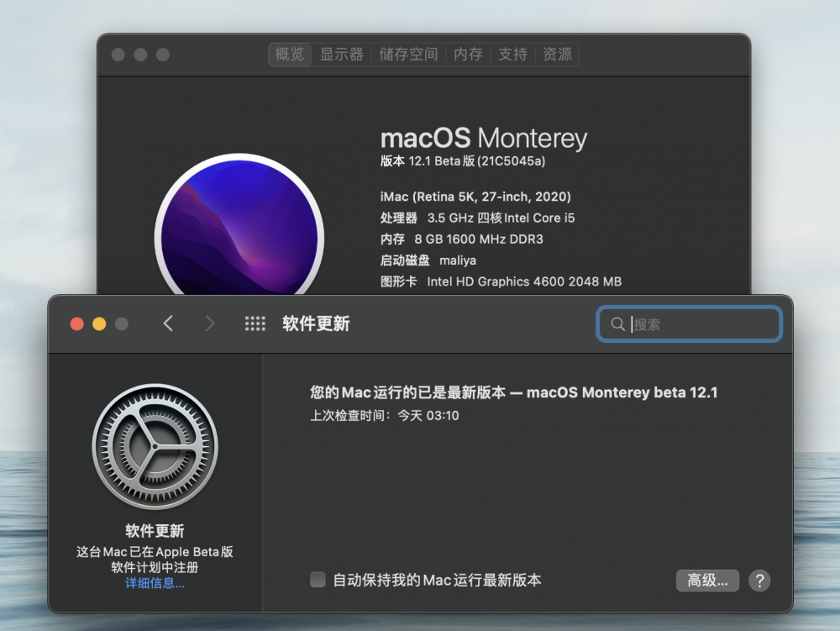Zoom the About This Mac window
Viewport: 840px width, 631px height.
point(163,55)
